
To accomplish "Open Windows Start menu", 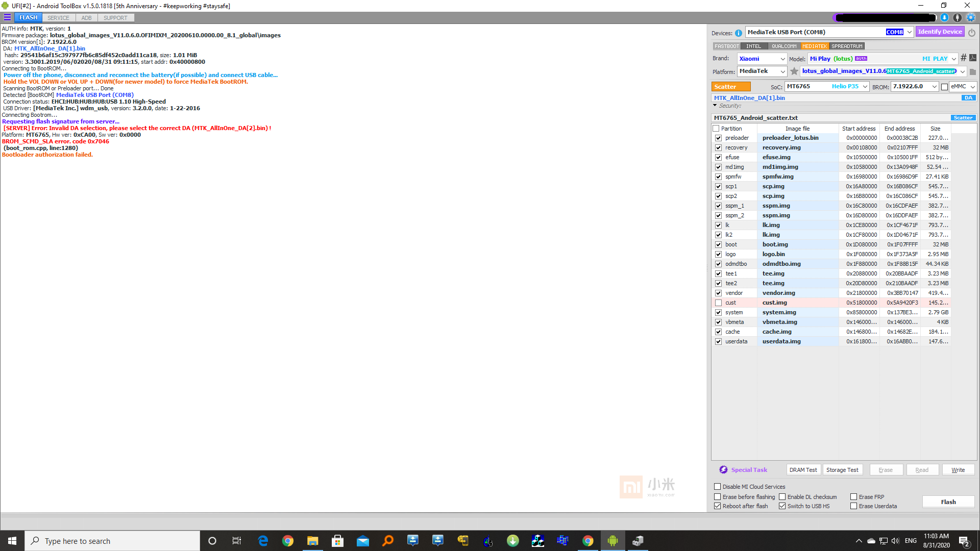I will (x=12, y=541).
